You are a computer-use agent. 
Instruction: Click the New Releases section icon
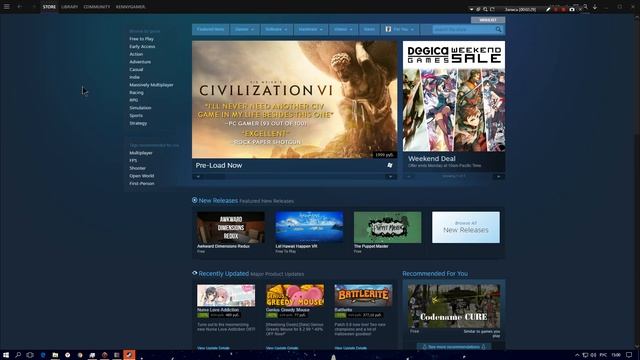click(x=195, y=200)
